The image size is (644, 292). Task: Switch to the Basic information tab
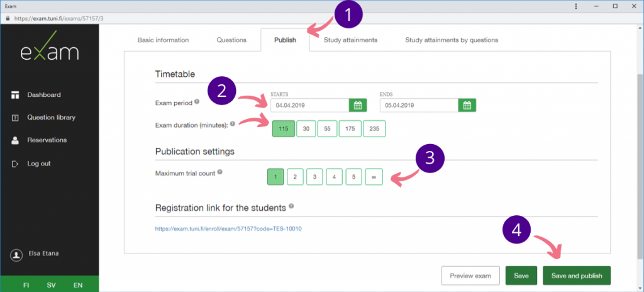(x=163, y=40)
